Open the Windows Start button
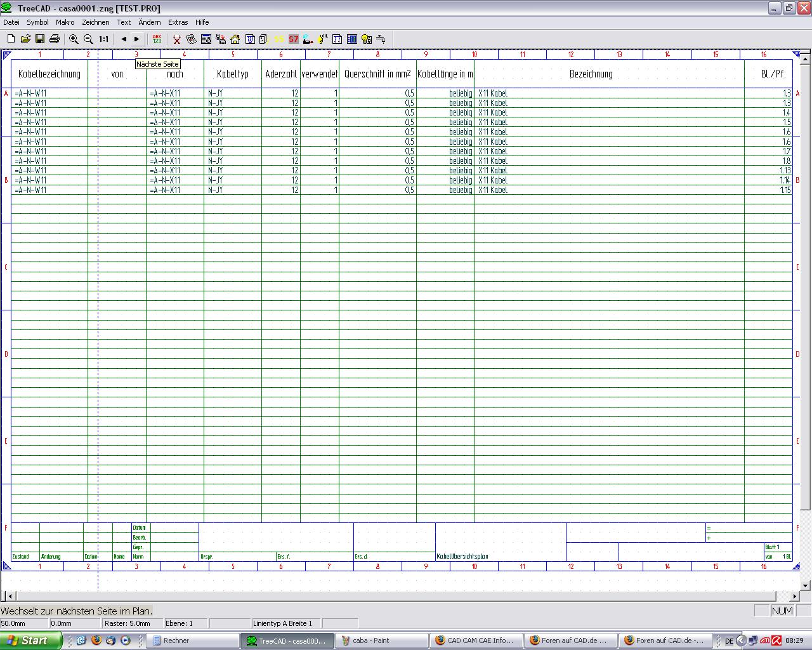The image size is (812, 650). [31, 640]
